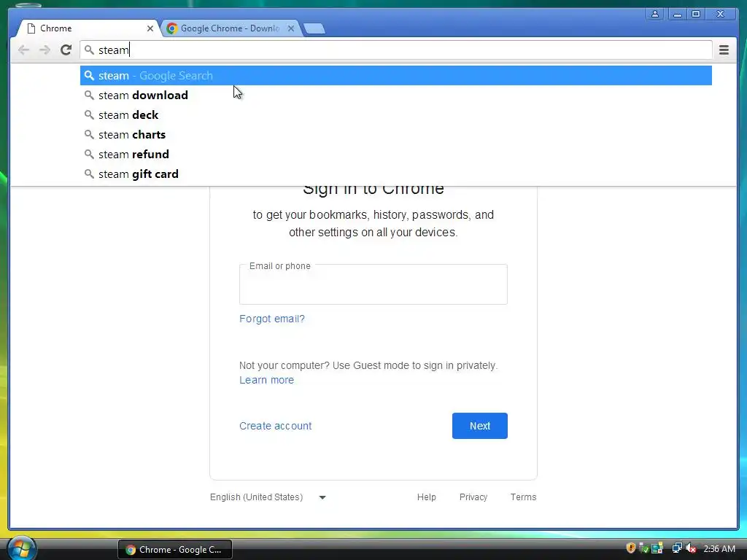Click the browser Back arrow
The height and width of the screenshot is (560, 747).
(23, 50)
